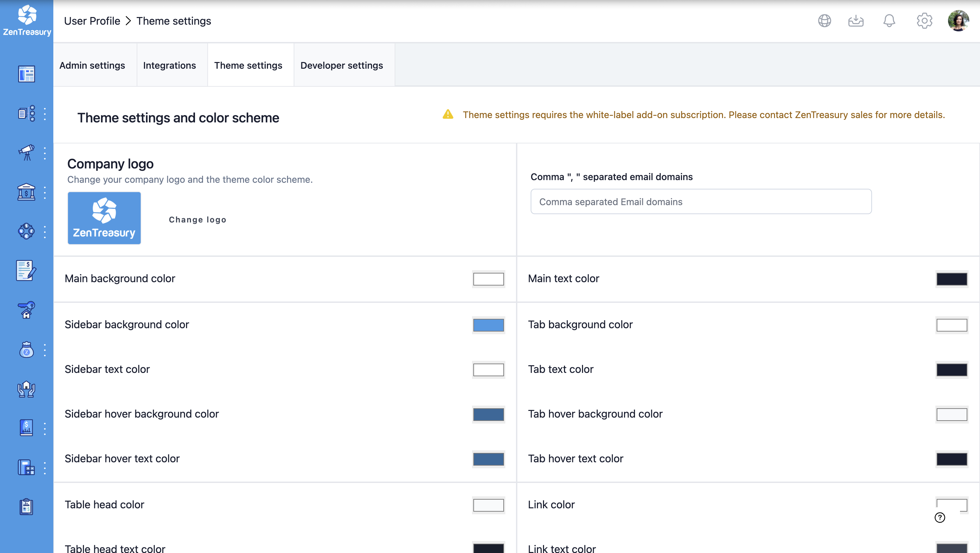Click the ZenTreasury company logo thumbnail
This screenshot has width=980, height=553.
coord(104,218)
